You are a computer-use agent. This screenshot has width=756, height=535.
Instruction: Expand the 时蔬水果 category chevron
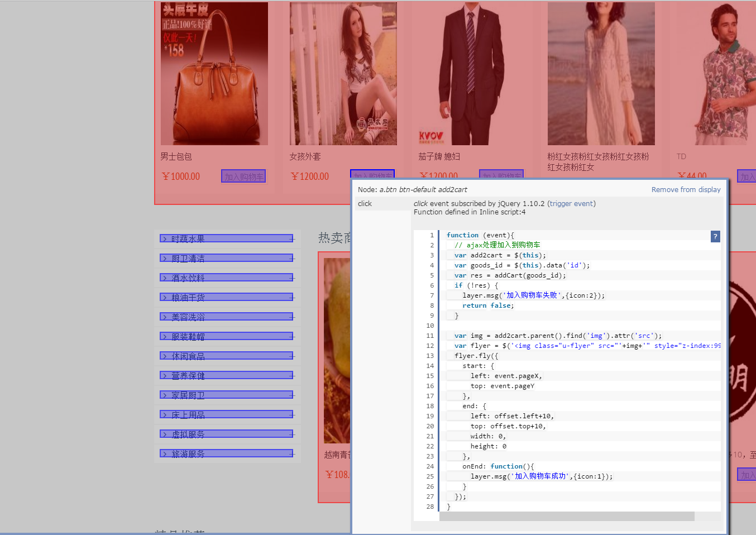coord(164,239)
